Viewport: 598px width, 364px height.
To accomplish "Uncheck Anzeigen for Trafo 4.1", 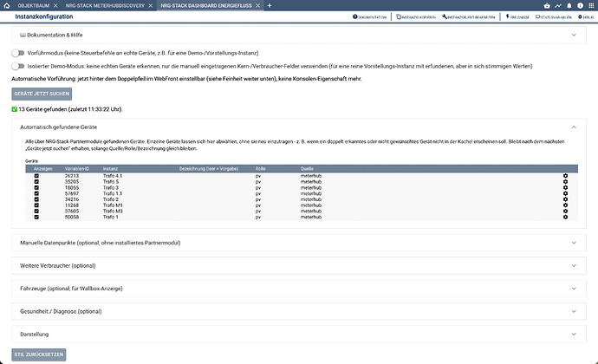I will (x=36, y=176).
